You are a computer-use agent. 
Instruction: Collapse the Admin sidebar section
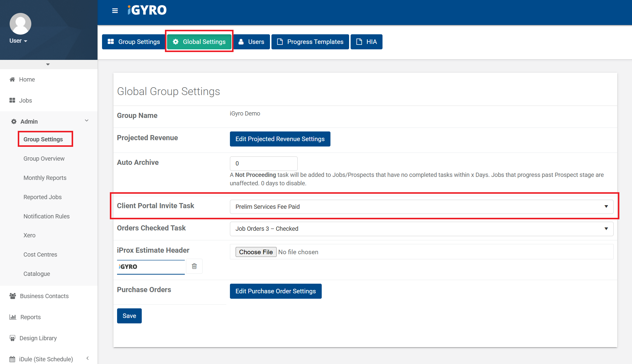[x=87, y=121]
